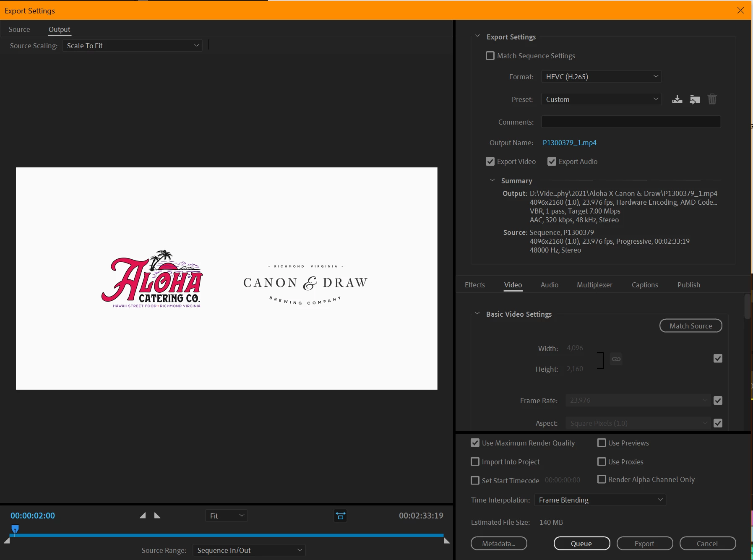Click the current timecode 00:00:02:00
The height and width of the screenshot is (560, 753).
click(33, 516)
